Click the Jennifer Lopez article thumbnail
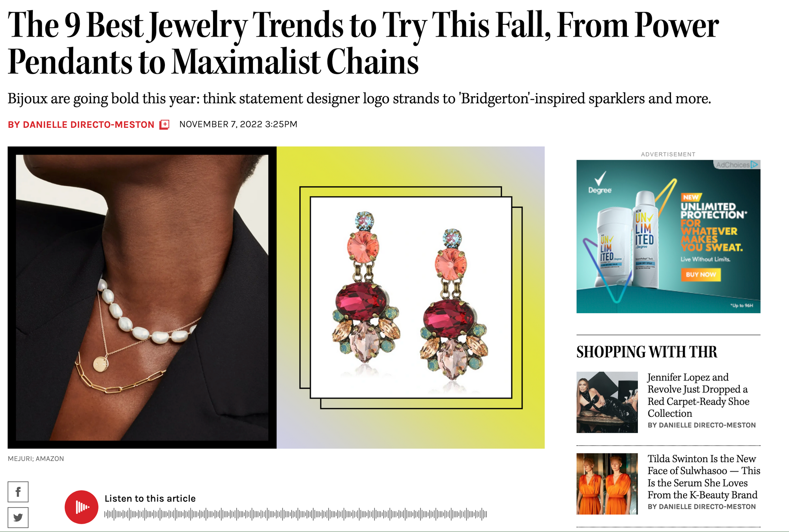Image resolution: width=789 pixels, height=532 pixels. pyautogui.click(x=607, y=402)
